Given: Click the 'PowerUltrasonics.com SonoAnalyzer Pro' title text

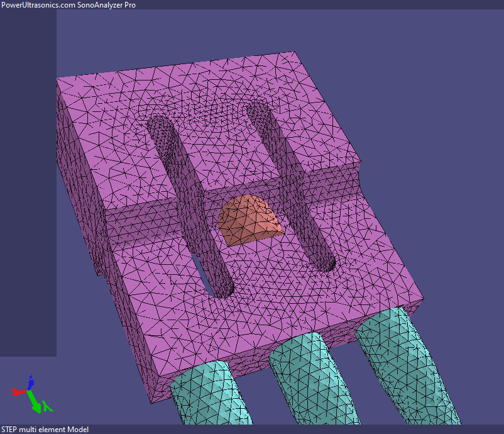Looking at the screenshot, I should [x=68, y=5].
